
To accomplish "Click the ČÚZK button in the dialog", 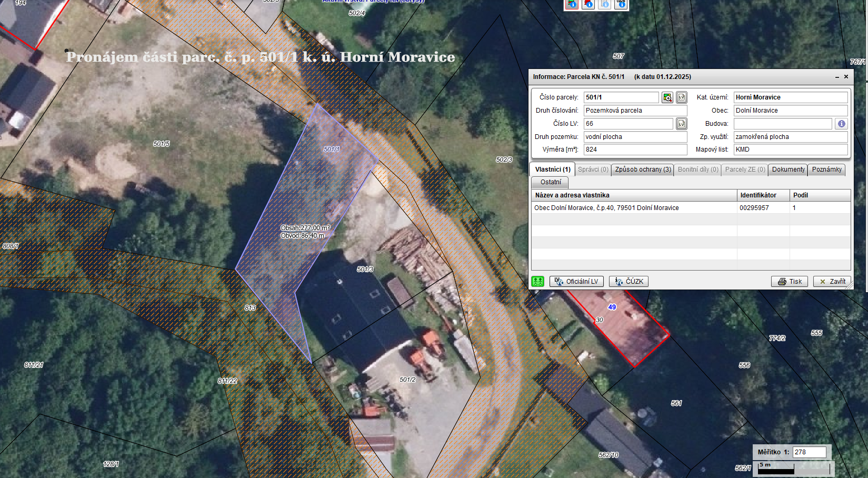I will (x=629, y=282).
